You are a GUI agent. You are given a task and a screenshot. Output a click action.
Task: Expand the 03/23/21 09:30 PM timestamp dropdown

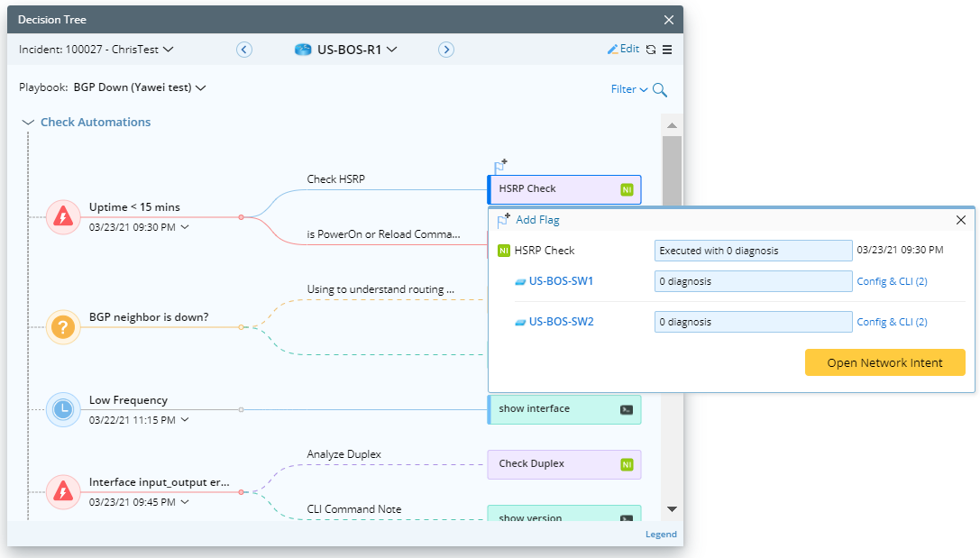[185, 227]
